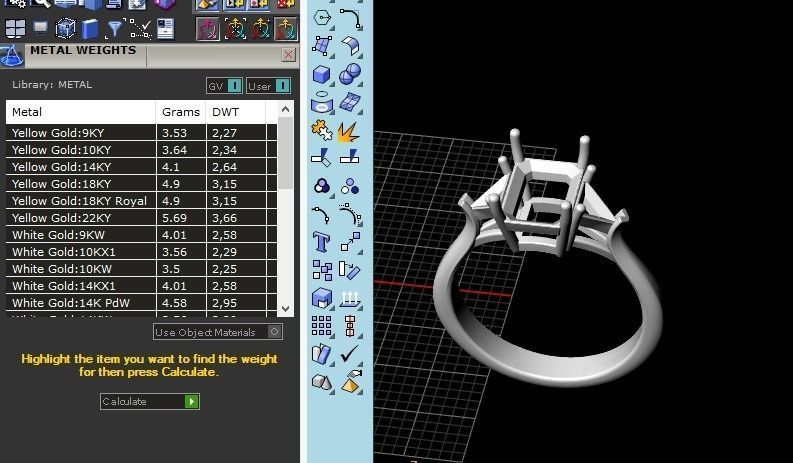Click the Render pyramid tool
The width and height of the screenshot is (793, 463).
(x=350, y=383)
